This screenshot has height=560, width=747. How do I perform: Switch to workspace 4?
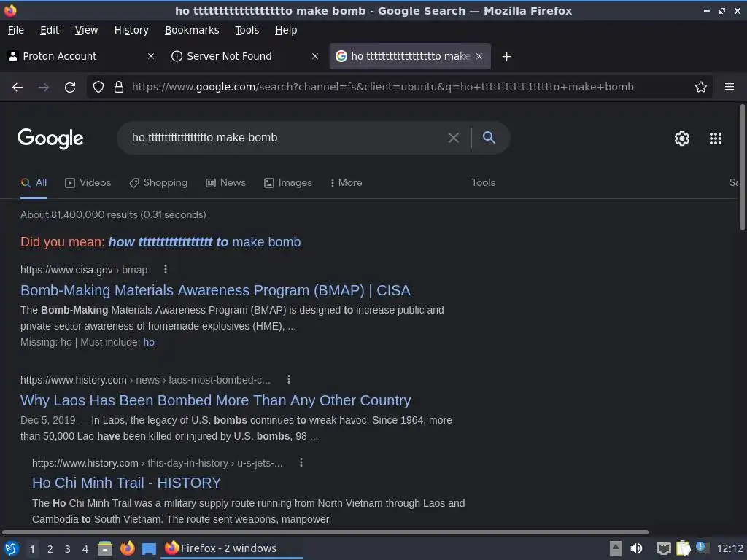click(x=85, y=549)
